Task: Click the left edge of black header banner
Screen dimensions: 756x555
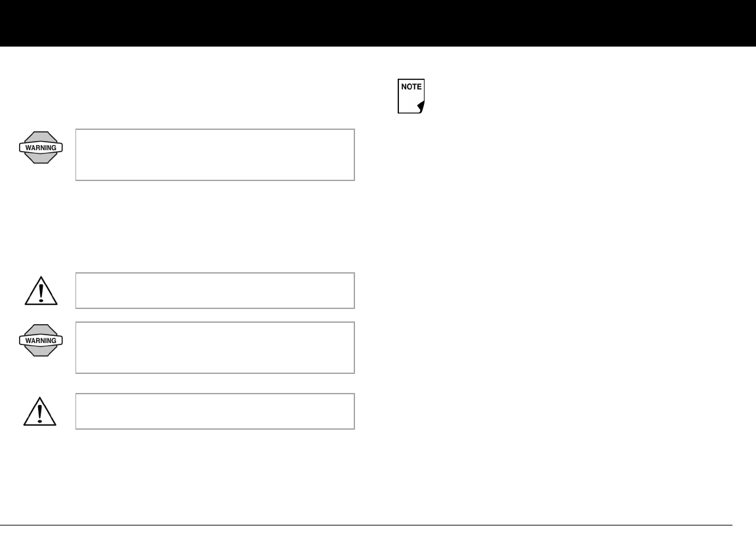Action: pyautogui.click(x=3, y=23)
